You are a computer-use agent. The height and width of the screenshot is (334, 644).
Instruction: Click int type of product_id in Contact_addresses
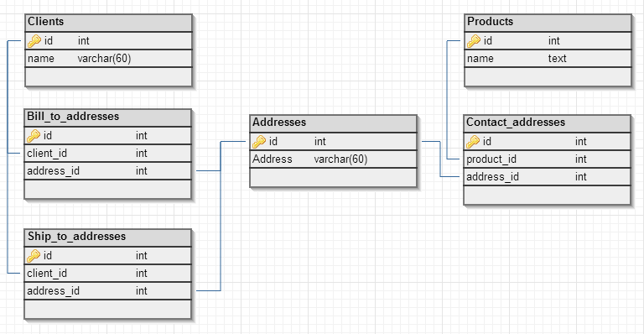point(581,159)
